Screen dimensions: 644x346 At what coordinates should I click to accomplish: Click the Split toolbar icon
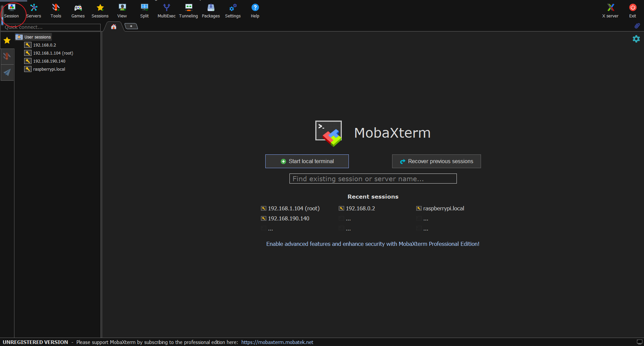(144, 11)
